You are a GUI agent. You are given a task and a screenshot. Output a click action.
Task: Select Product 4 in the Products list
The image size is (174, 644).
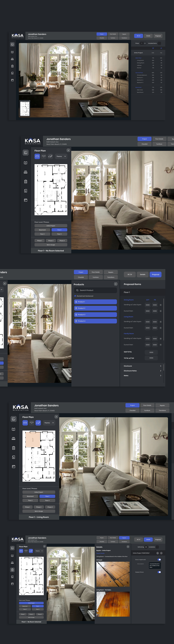tap(95, 321)
